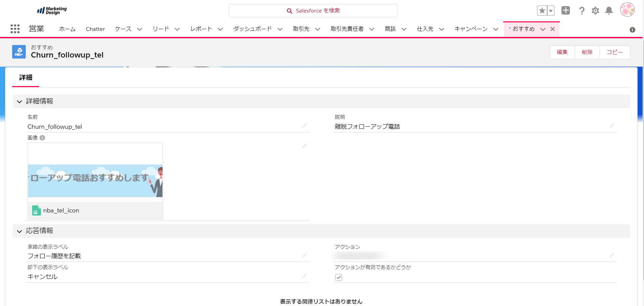Collapse the 詳細情報 section
Viewport: 644px width, 306px height.
click(x=20, y=101)
